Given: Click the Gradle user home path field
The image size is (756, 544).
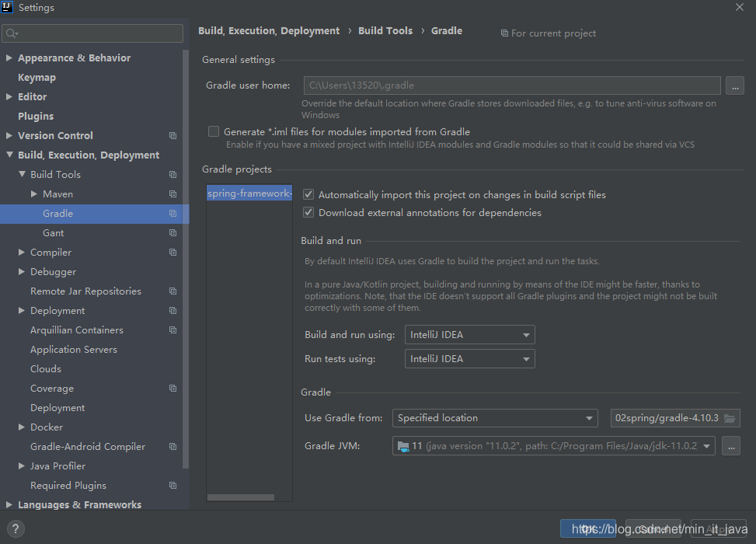Looking at the screenshot, I should tap(512, 85).
